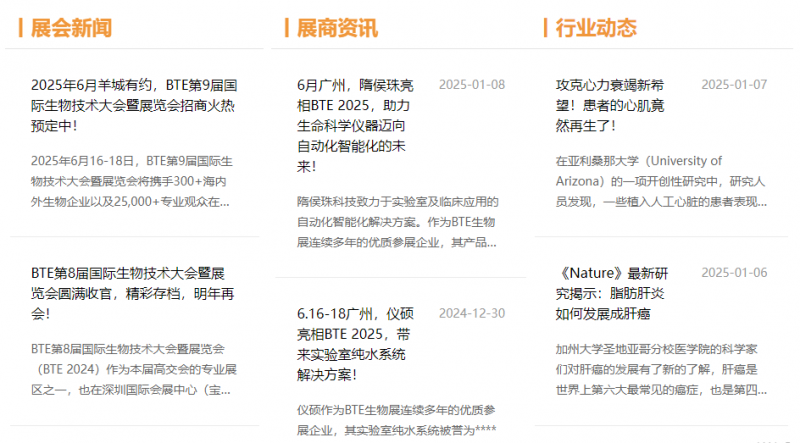The height and width of the screenshot is (443, 800).
Task: Open the 展会新闻 section heading
Action: (x=71, y=28)
